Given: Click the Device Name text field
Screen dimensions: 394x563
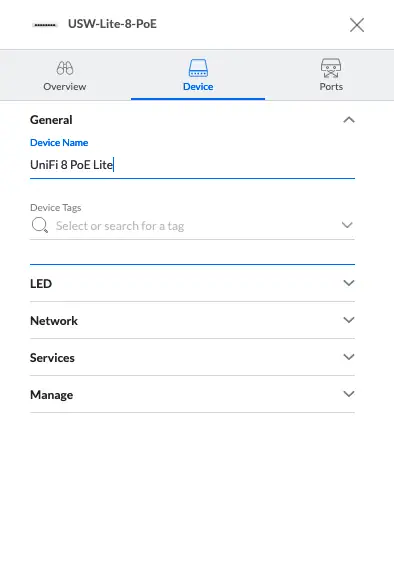Looking at the screenshot, I should click(x=193, y=165).
